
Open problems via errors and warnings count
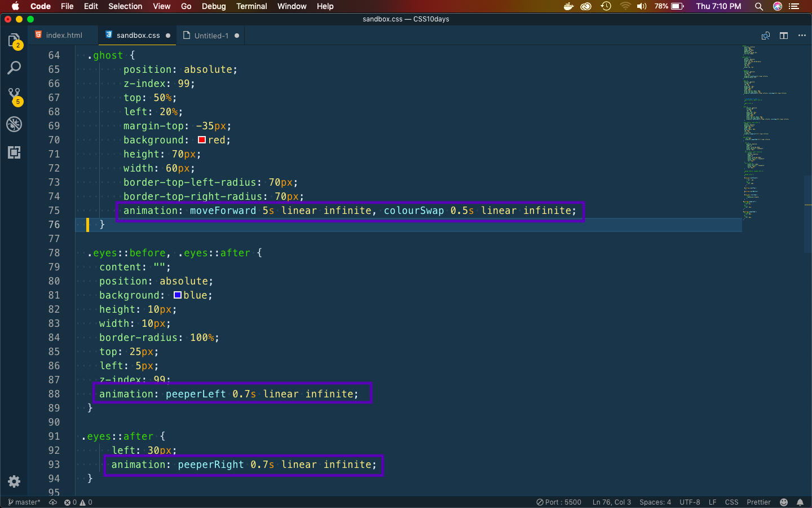(78, 502)
